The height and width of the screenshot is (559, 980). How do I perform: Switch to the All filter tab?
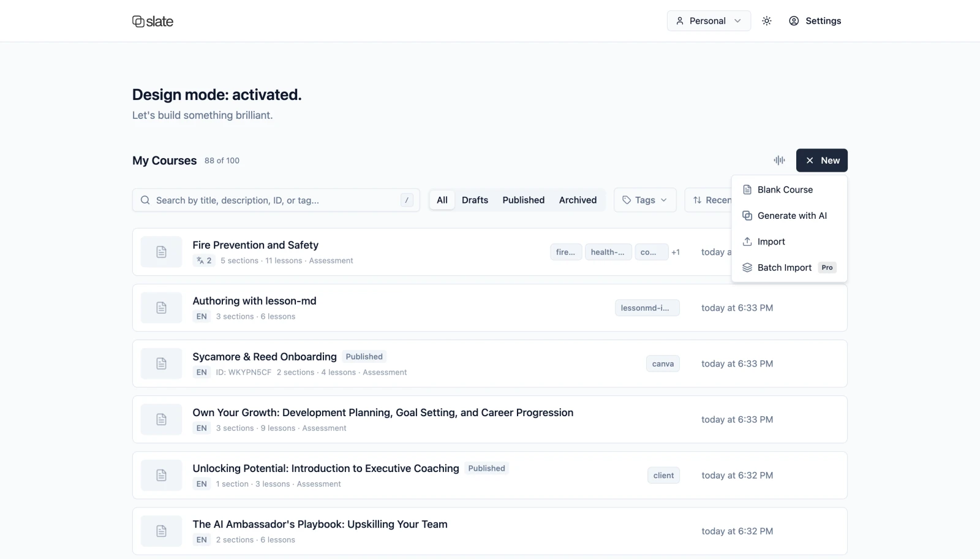click(x=442, y=200)
